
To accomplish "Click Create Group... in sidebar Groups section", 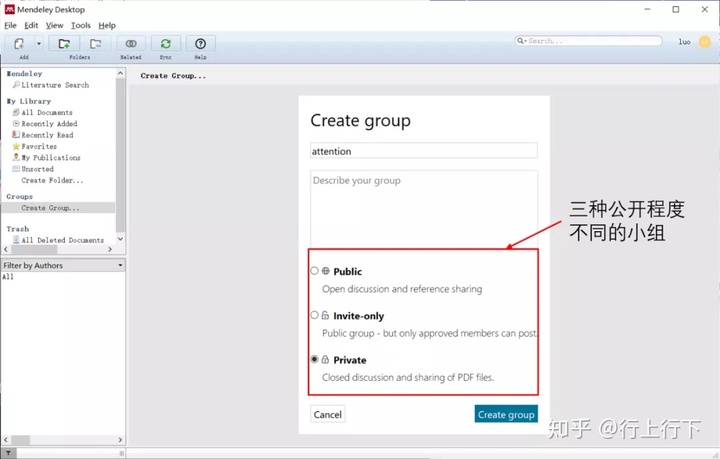I will click(x=50, y=208).
